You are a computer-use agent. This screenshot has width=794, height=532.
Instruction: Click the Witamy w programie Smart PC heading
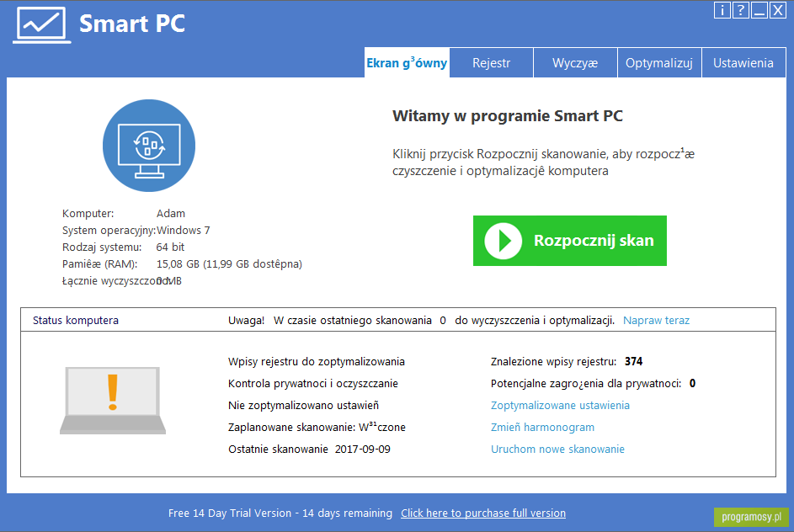(x=508, y=116)
